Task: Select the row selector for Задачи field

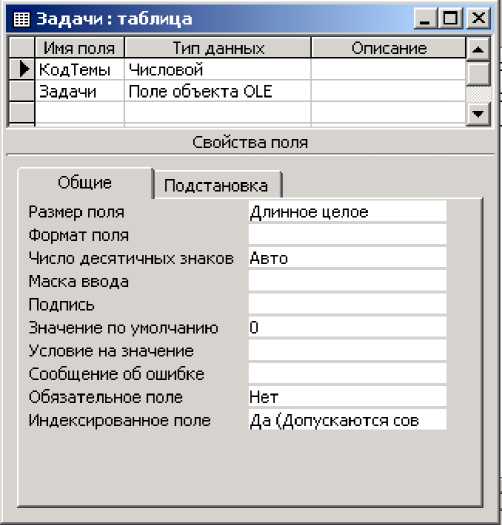Action: tap(22, 91)
